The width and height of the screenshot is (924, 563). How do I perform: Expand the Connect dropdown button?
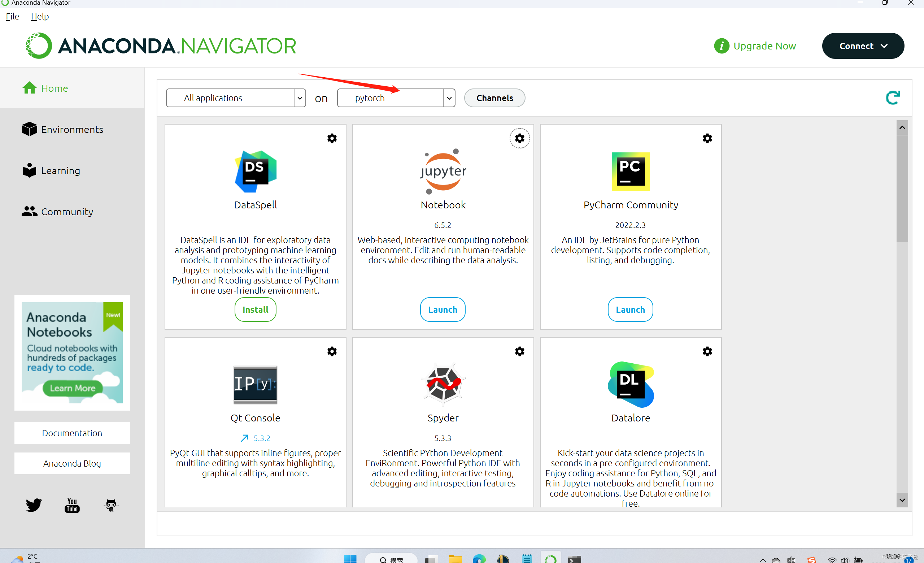click(x=863, y=46)
